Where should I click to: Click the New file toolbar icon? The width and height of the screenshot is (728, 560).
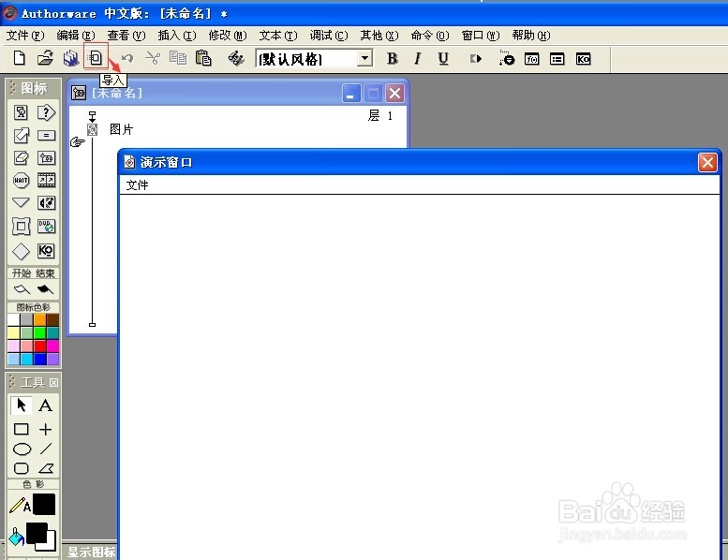click(19, 58)
